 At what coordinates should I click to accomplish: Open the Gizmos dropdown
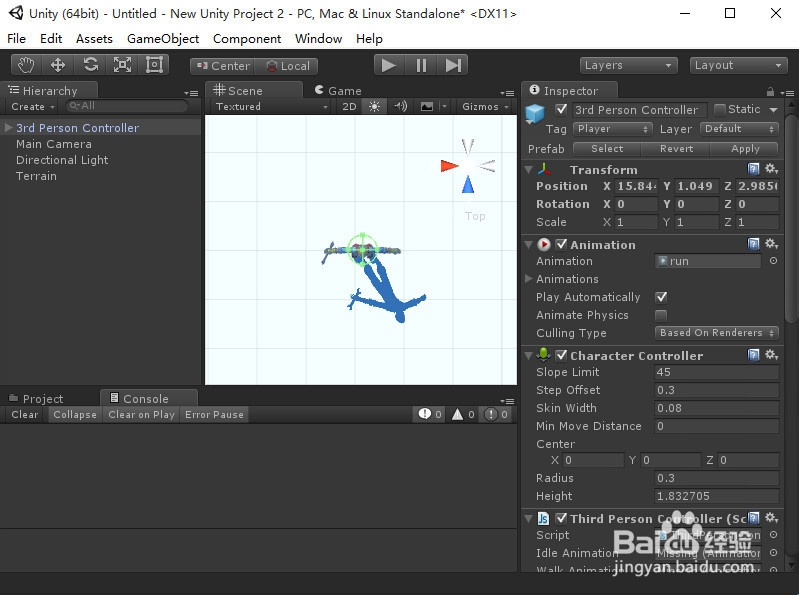tap(485, 106)
